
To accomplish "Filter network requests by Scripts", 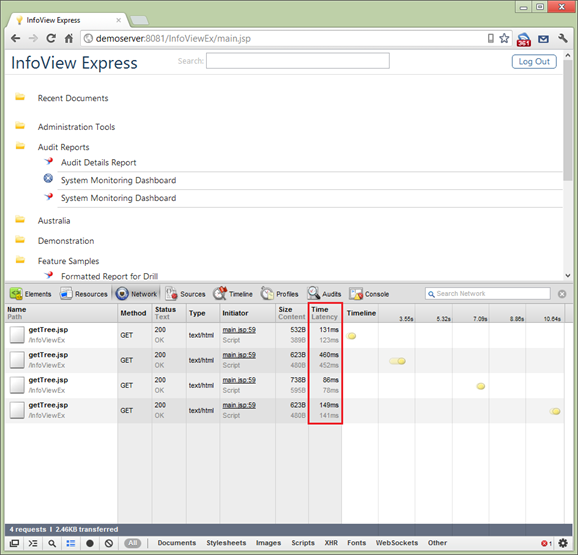I will point(303,543).
